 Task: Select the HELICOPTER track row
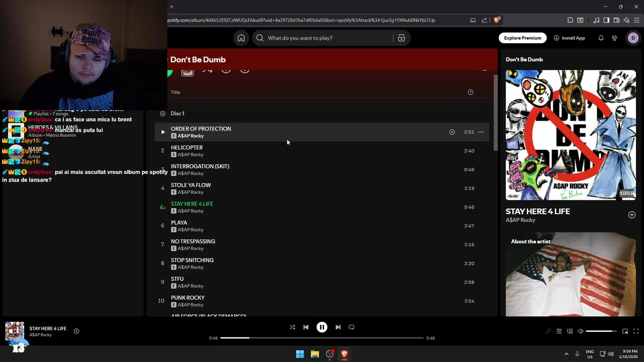(322, 151)
